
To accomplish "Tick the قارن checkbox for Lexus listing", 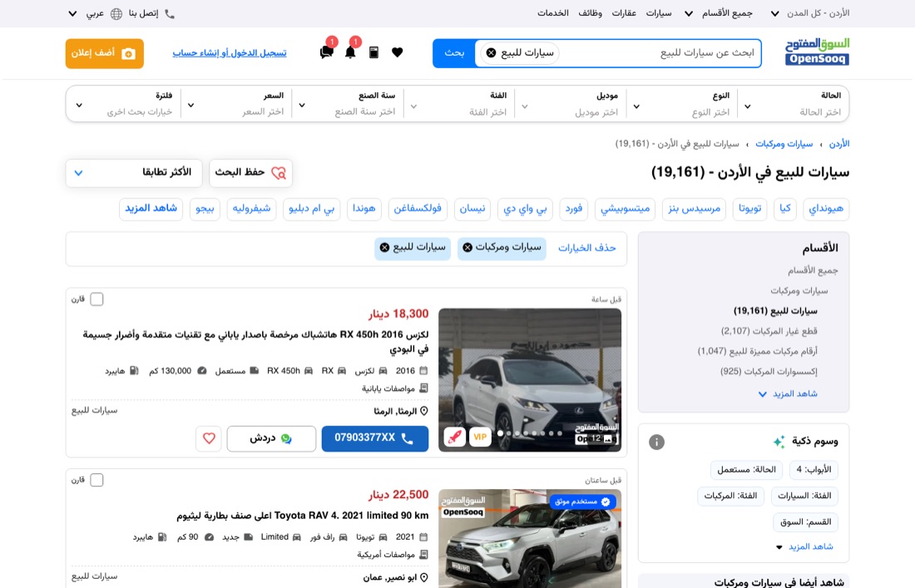I will (x=96, y=299).
